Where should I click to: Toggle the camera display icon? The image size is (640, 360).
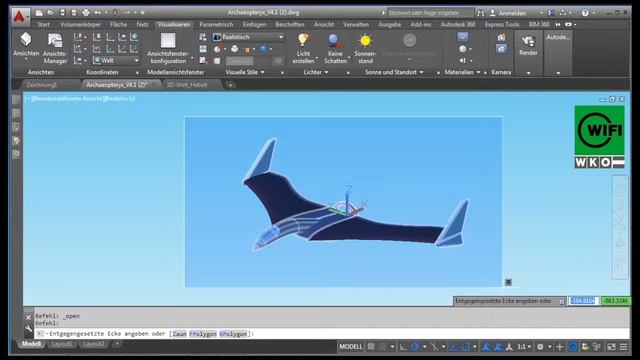pyautogui.click(x=501, y=49)
